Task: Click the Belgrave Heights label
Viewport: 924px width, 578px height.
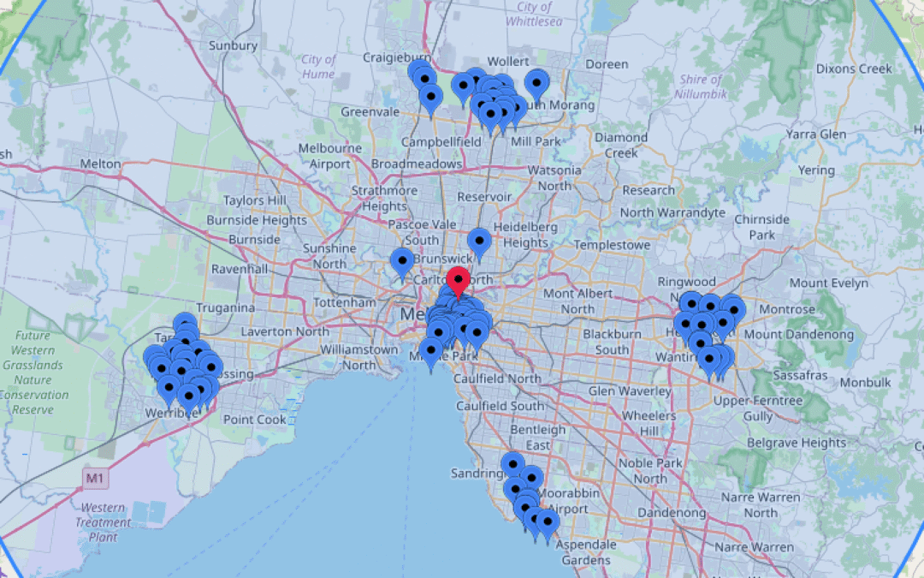Action: [x=797, y=443]
